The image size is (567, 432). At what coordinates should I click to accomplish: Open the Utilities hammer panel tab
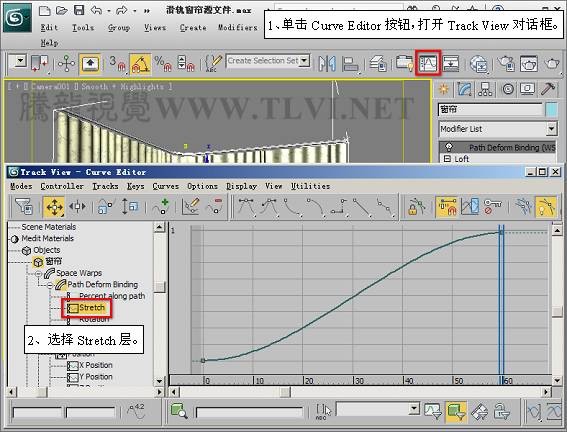[x=549, y=89]
